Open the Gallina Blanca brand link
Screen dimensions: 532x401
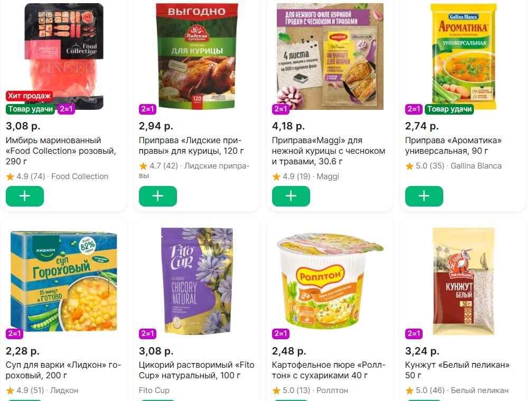click(476, 166)
